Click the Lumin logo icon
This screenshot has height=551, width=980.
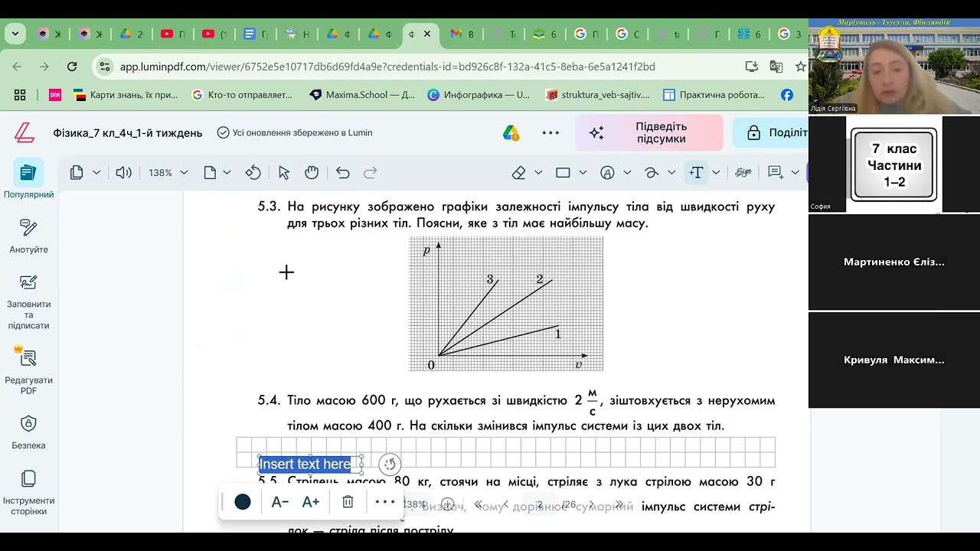pos(24,133)
